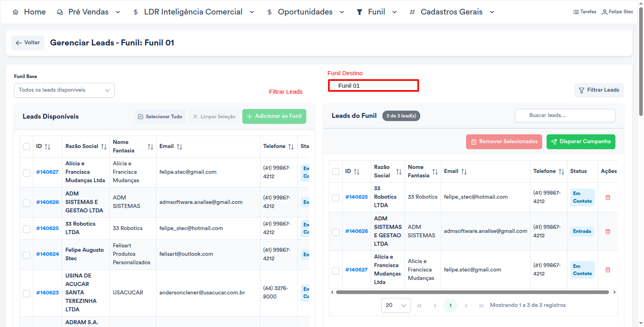
Task: Sort Leads Disponíveis by Email column
Action: (180, 147)
